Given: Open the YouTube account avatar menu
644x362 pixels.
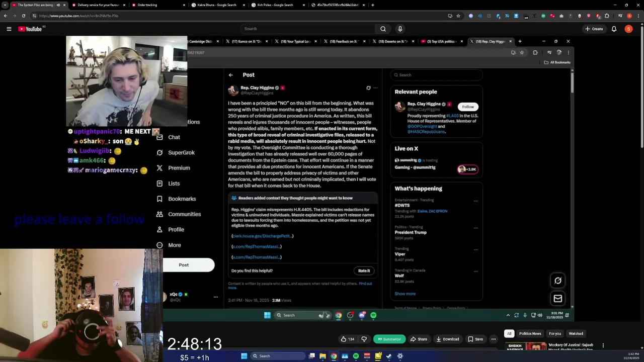Looking at the screenshot, I should [628, 29].
